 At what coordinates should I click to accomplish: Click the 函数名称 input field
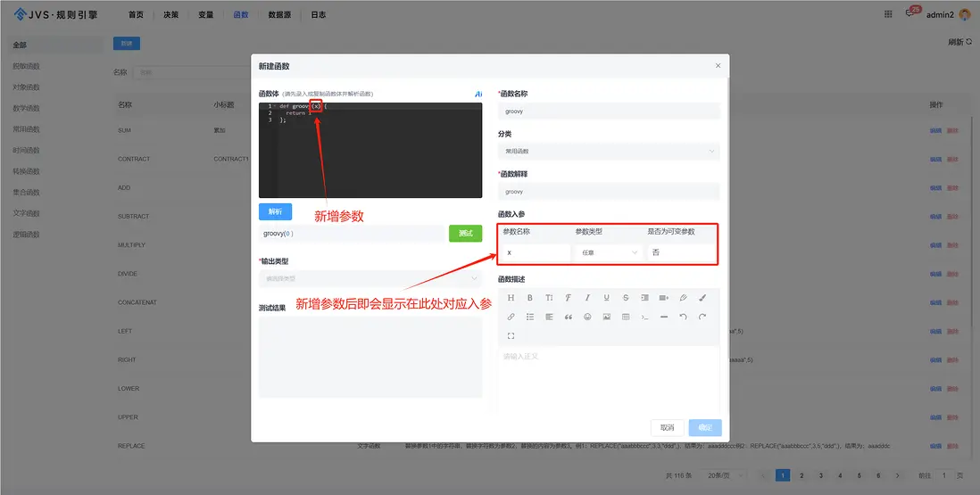(x=609, y=111)
